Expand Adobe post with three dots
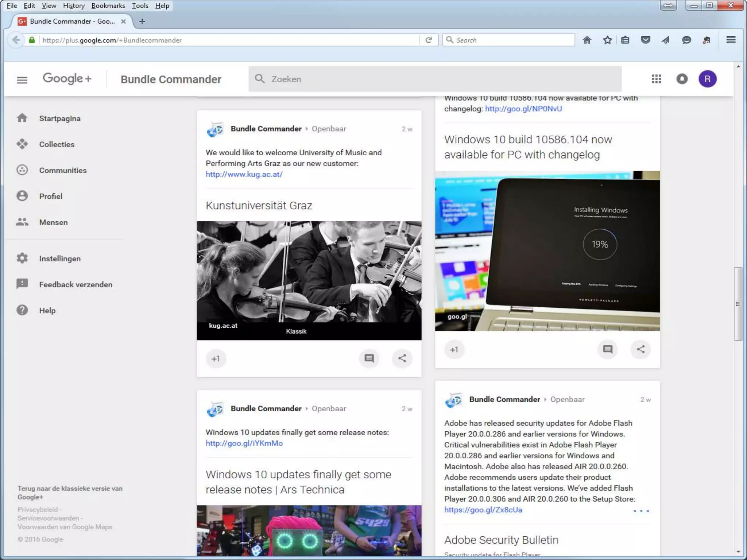 click(x=641, y=510)
